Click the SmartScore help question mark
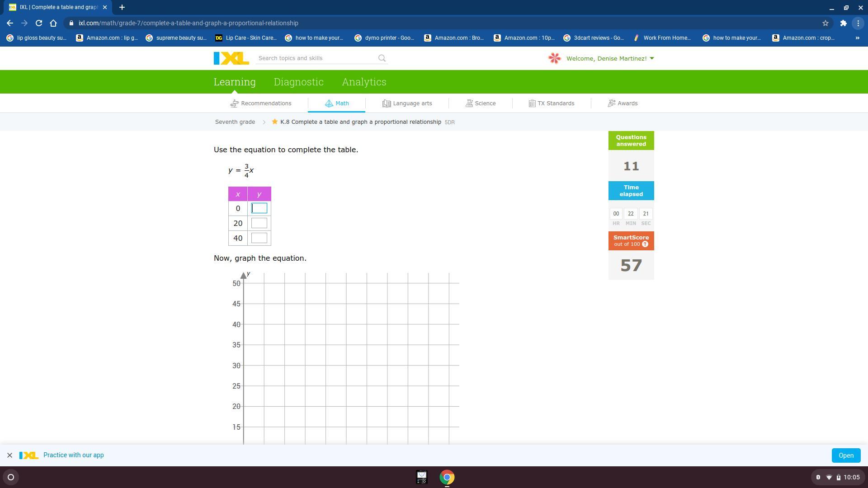 point(645,244)
